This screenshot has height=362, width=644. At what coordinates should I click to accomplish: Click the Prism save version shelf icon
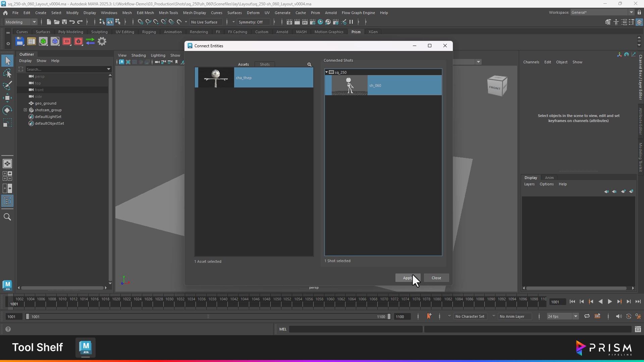click(20, 42)
